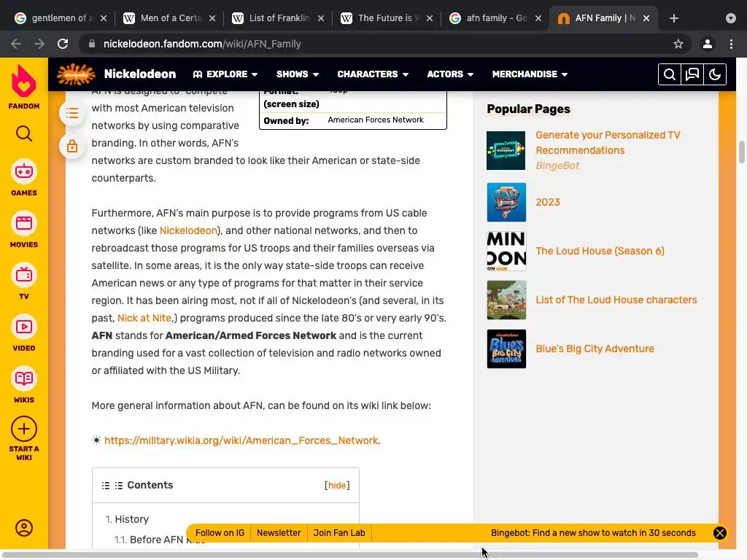Go back to the previous page

pyautogui.click(x=16, y=44)
